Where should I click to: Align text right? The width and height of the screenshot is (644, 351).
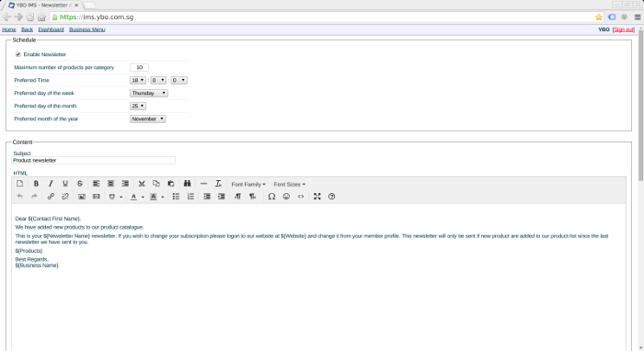click(125, 184)
